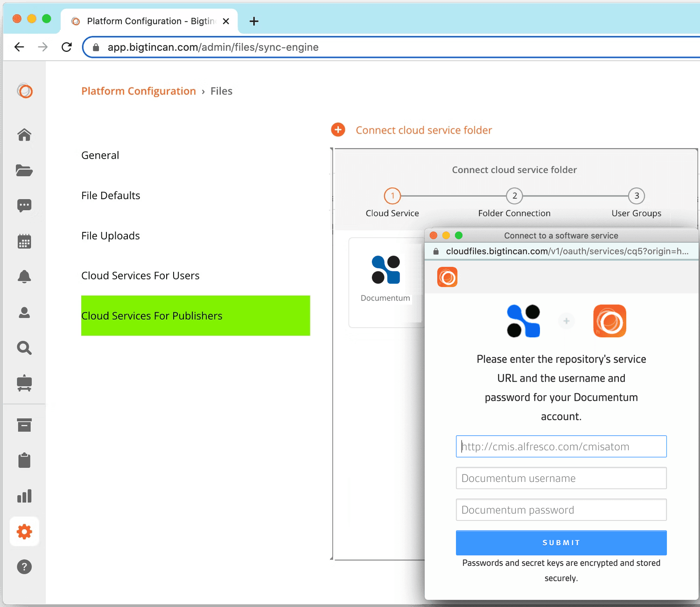The width and height of the screenshot is (700, 607).
Task: Select step 2 Folder Connection circle
Action: pos(515,196)
